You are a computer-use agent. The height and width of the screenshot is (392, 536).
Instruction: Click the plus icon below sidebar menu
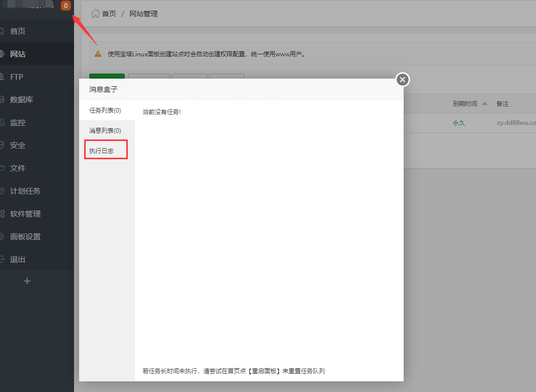coord(27,281)
